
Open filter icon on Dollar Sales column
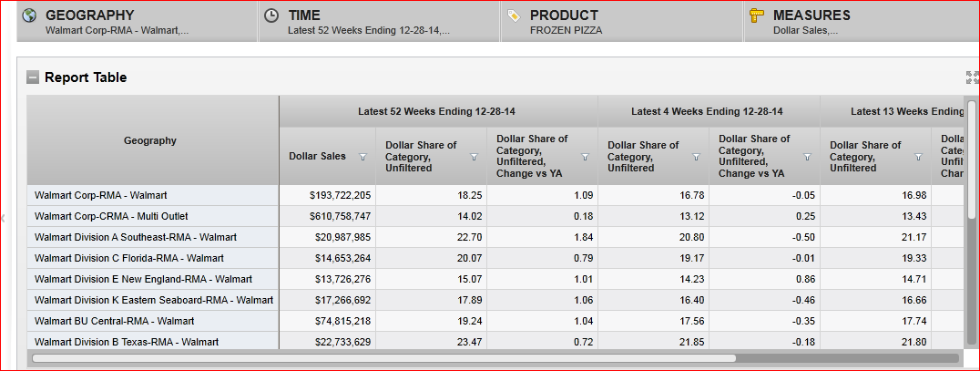coord(362,157)
